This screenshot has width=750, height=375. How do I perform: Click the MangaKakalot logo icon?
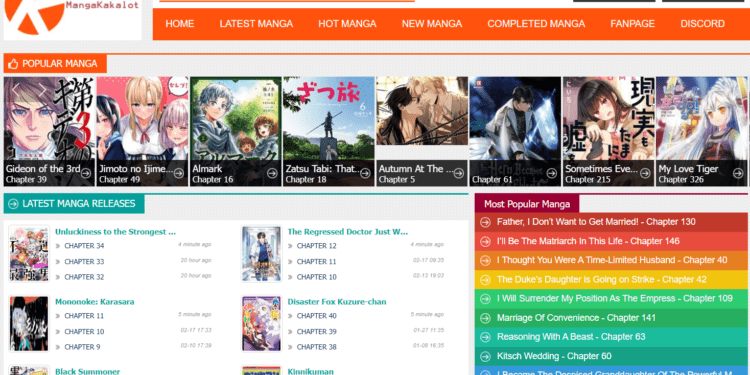pyautogui.click(x=33, y=17)
